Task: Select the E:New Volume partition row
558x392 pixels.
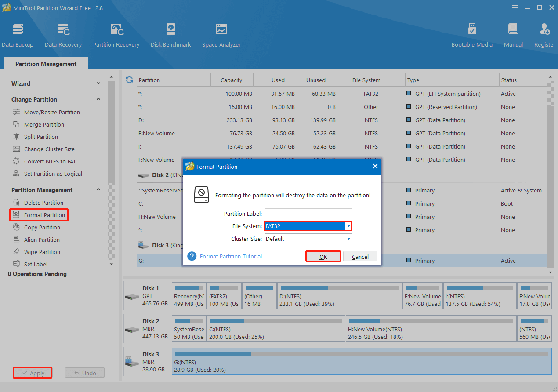Action: 342,133
